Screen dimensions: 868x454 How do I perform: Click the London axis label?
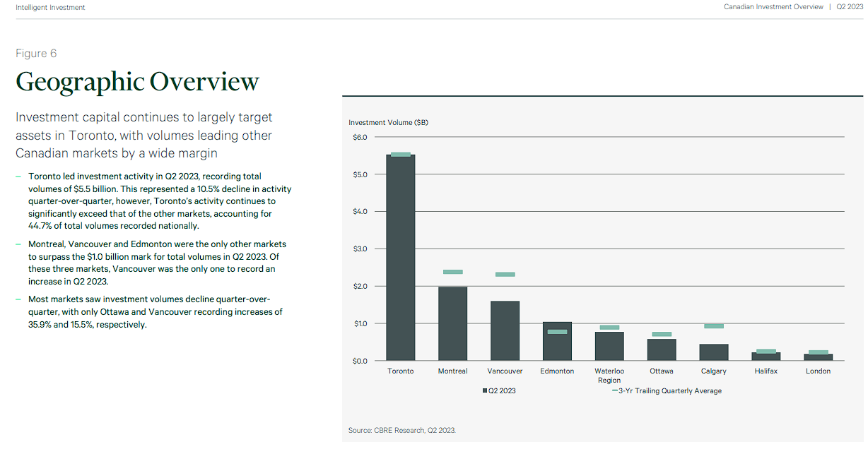tap(818, 371)
